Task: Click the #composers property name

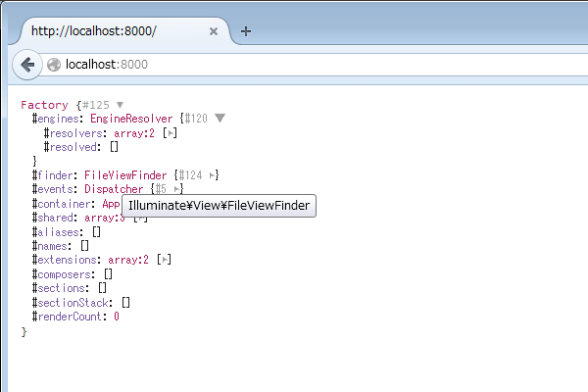Action: pyautogui.click(x=62, y=274)
